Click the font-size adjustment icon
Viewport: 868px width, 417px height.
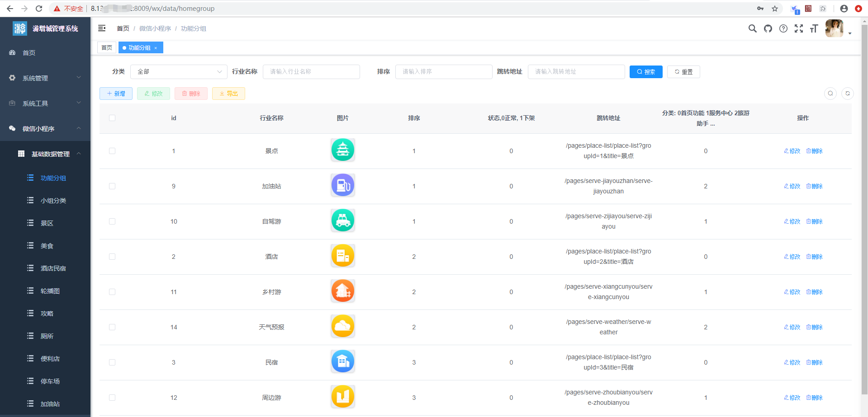point(814,28)
